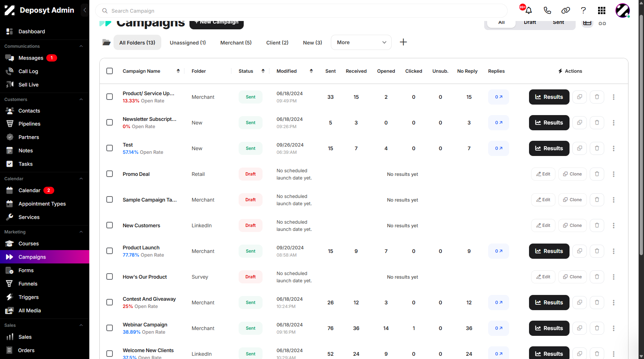View Results for Contest And Giveaway

pyautogui.click(x=549, y=303)
